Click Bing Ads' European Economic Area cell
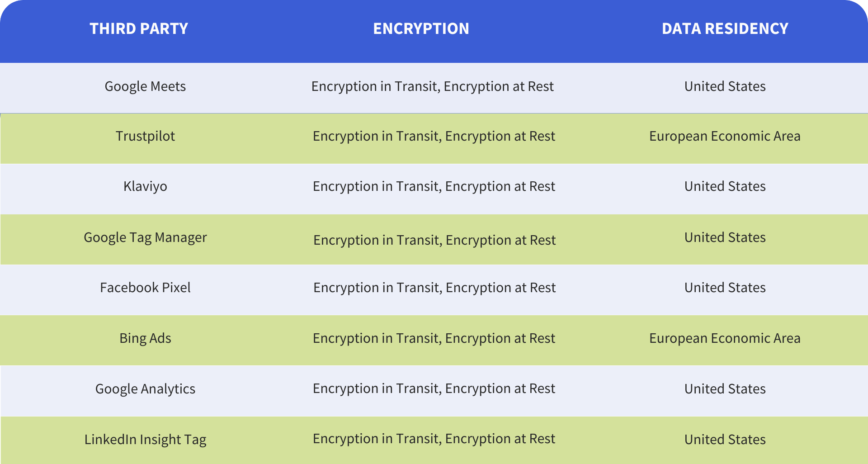Viewport: 868px width, 464px height. pyautogui.click(x=725, y=338)
